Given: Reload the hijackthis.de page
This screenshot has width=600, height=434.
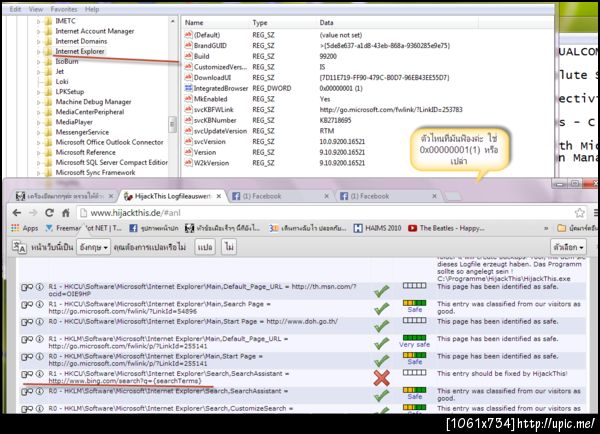Looking at the screenshot, I should (49, 213).
